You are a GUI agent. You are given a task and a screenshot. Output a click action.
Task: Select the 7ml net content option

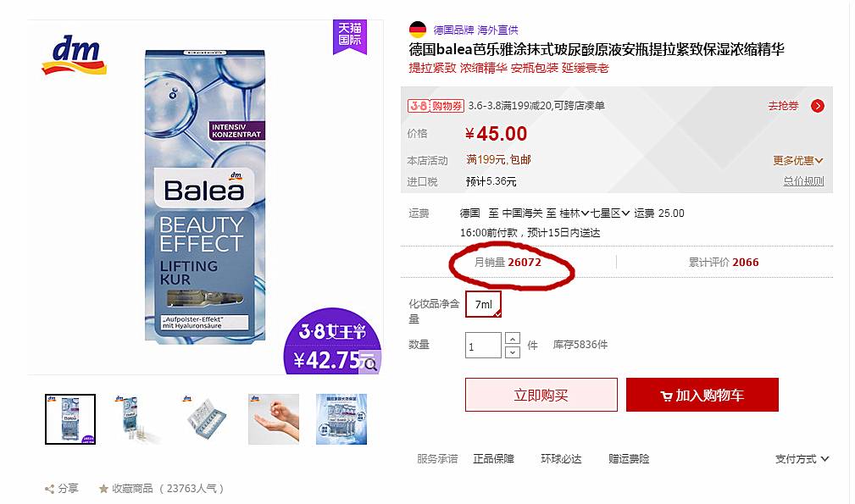coord(483,305)
